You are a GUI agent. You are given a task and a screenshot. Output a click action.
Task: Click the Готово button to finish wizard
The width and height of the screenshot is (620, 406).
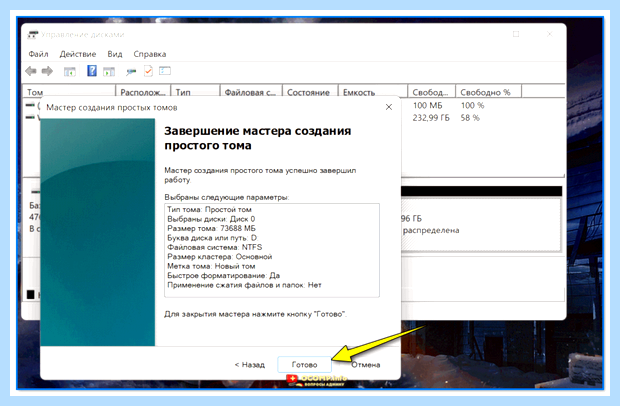[304, 364]
